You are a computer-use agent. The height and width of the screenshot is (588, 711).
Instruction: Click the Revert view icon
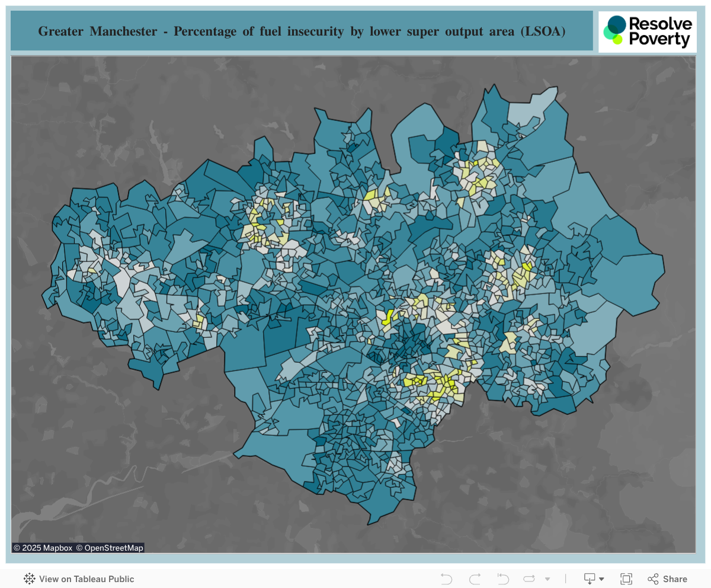coord(503,579)
